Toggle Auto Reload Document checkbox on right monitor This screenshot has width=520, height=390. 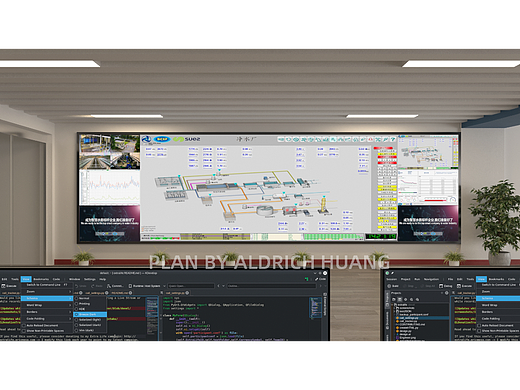coord(479,326)
